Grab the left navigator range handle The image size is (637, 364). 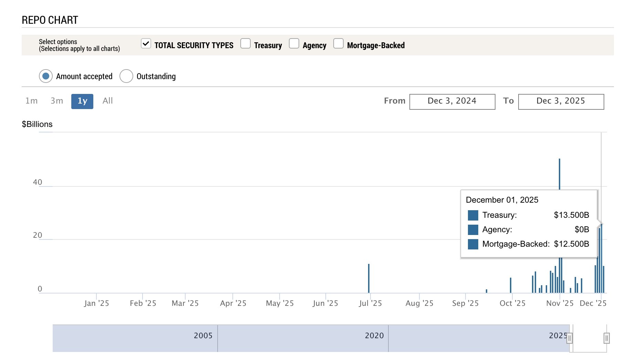[570, 338]
